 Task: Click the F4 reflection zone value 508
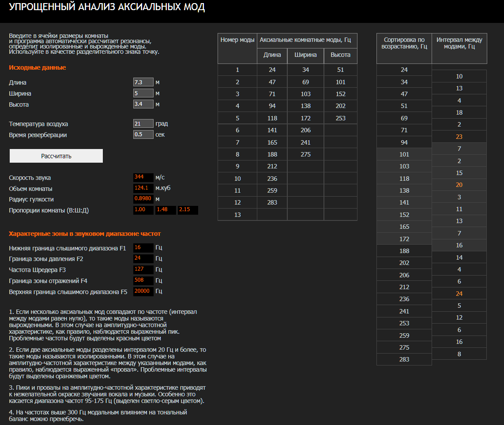143,280
